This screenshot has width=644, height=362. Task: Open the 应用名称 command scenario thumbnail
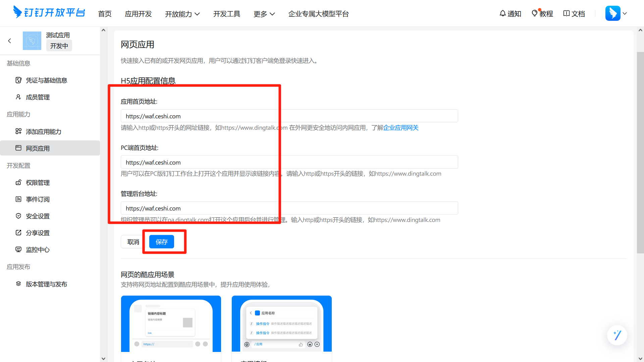coord(282,323)
